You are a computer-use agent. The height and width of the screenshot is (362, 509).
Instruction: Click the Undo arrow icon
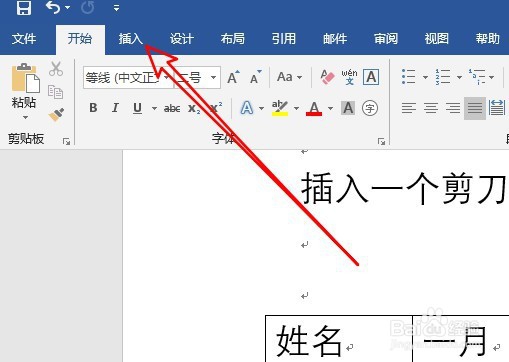53,7
